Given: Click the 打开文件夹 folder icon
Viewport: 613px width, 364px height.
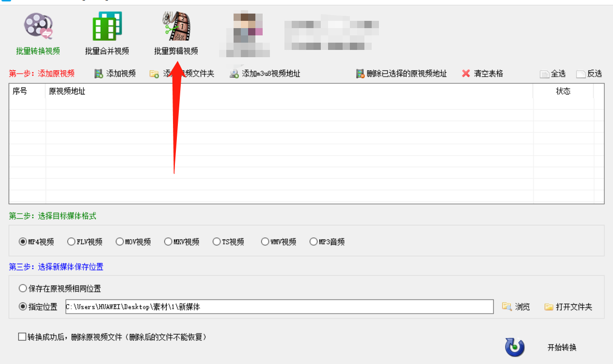Looking at the screenshot, I should pos(549,307).
